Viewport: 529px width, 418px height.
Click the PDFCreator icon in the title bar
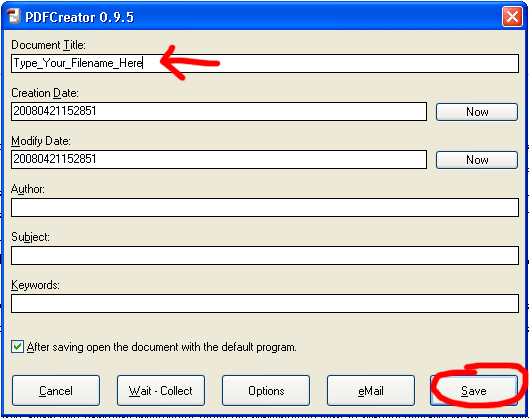(x=13, y=16)
